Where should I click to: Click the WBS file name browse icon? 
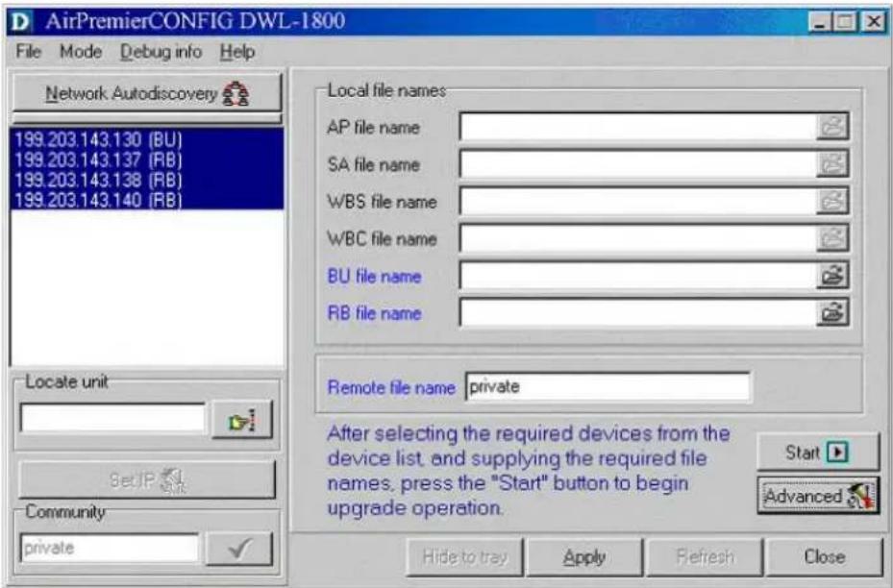click(x=832, y=201)
